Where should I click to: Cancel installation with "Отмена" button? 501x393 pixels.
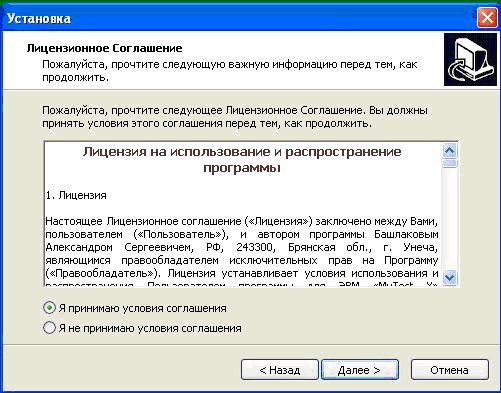[450, 370]
